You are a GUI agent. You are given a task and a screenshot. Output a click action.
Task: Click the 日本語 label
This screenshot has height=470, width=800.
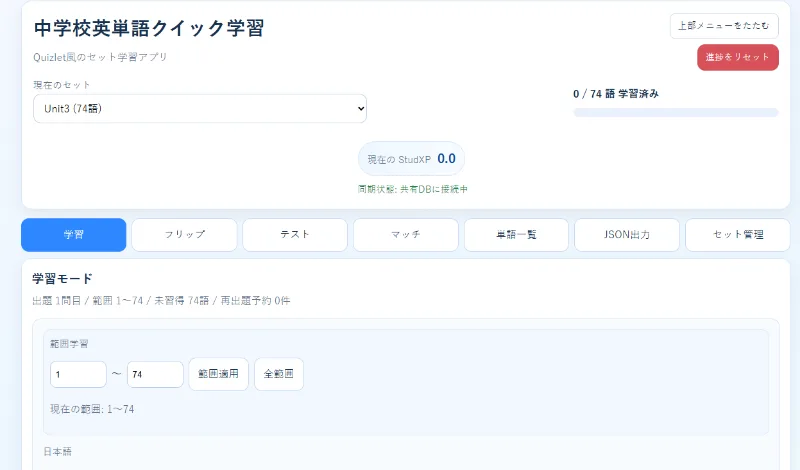point(58,452)
